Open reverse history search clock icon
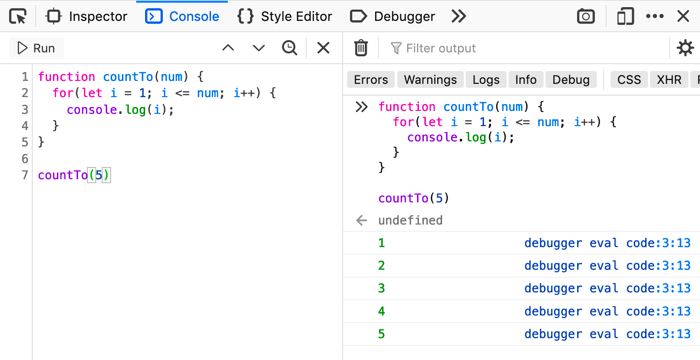 [x=290, y=48]
